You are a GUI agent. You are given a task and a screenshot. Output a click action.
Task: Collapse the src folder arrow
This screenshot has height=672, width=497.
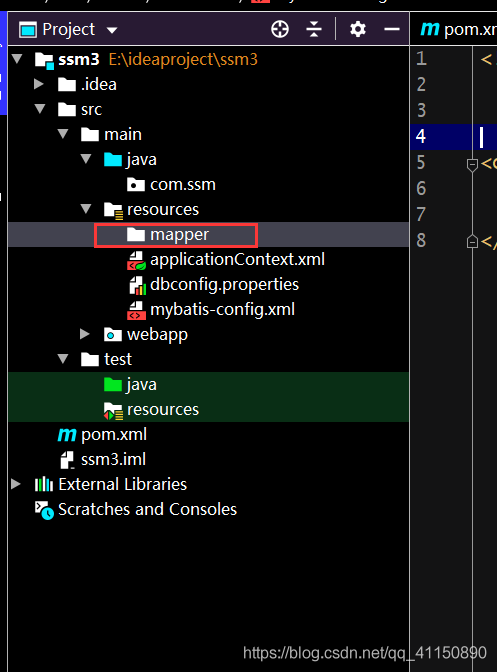click(x=40, y=109)
